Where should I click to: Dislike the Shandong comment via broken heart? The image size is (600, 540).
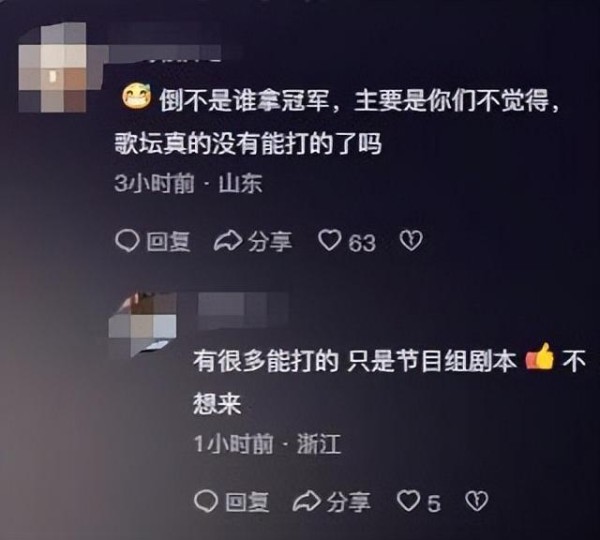point(411,241)
